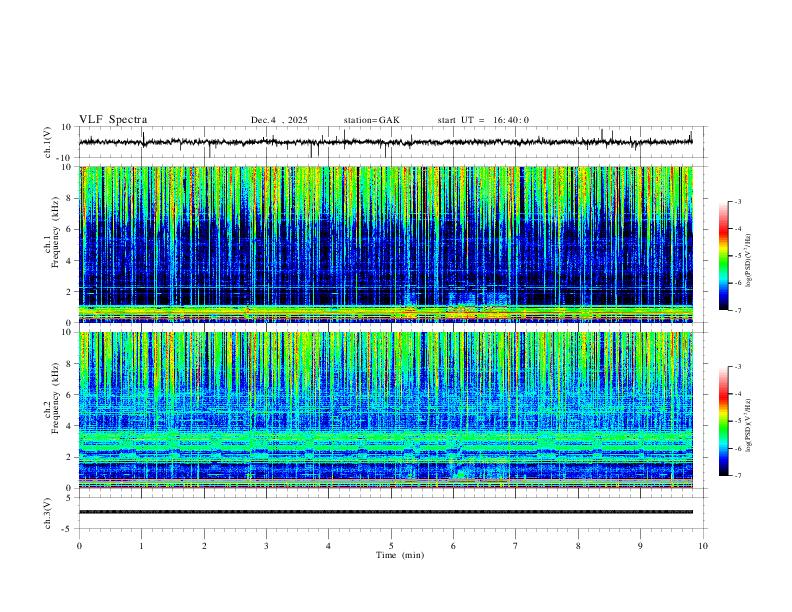The width and height of the screenshot is (792, 612).
Task: Click the "4" kHz tick on ch.2 spectrogram axis
Action: point(69,426)
